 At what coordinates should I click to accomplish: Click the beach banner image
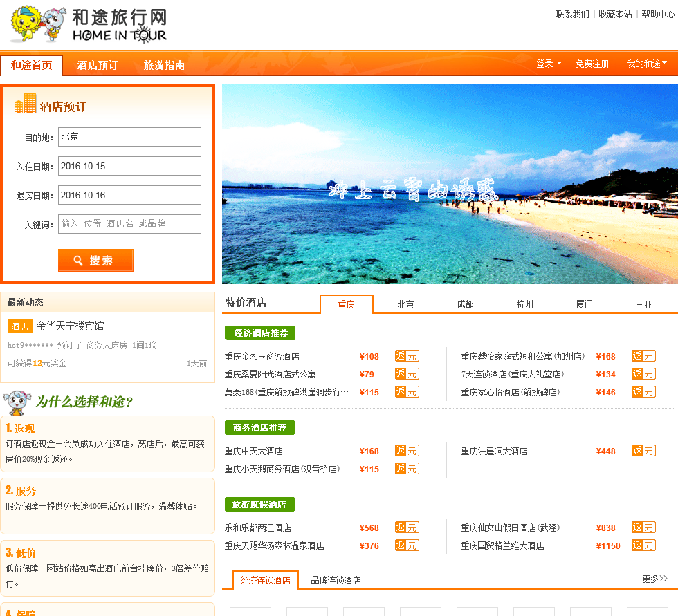point(450,184)
